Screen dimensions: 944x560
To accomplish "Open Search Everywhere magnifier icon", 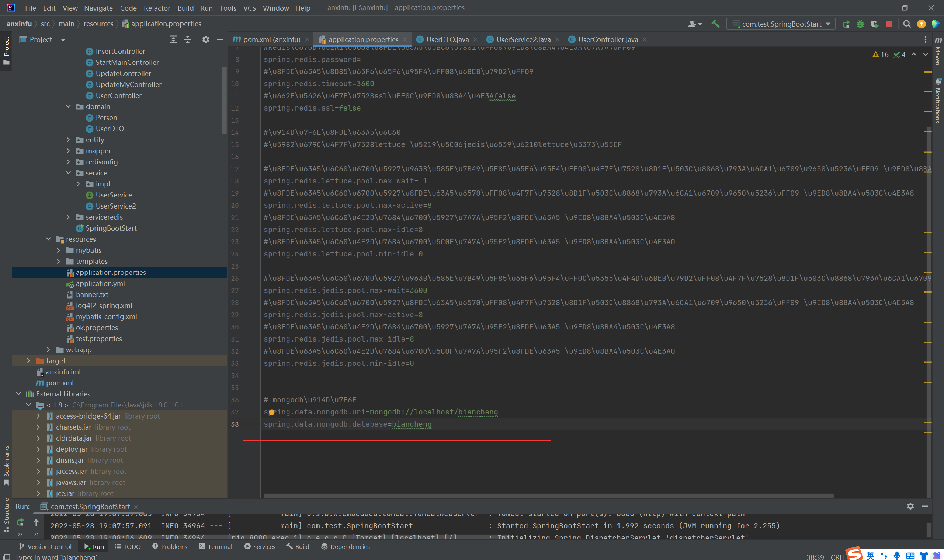I will click(x=907, y=24).
